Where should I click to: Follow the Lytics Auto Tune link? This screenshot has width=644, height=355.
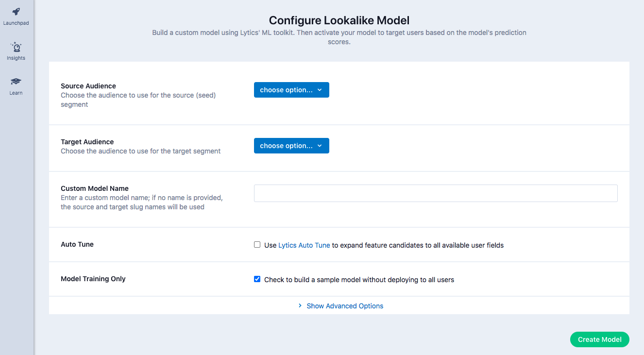pyautogui.click(x=304, y=245)
